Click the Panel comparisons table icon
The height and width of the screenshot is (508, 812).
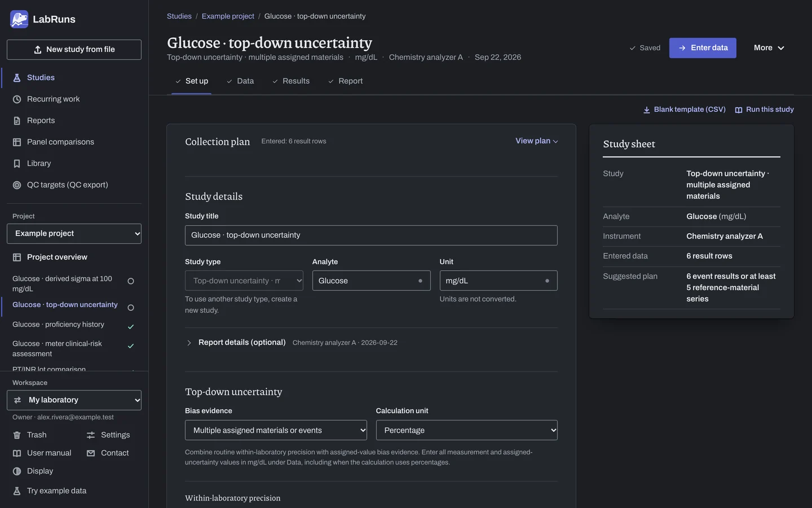(x=17, y=142)
